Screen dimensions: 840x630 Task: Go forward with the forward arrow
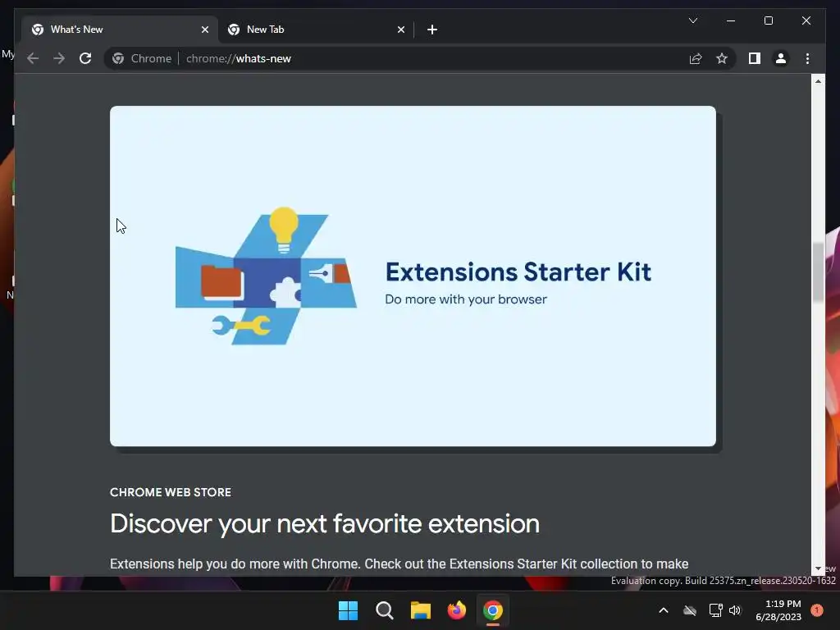coord(59,58)
